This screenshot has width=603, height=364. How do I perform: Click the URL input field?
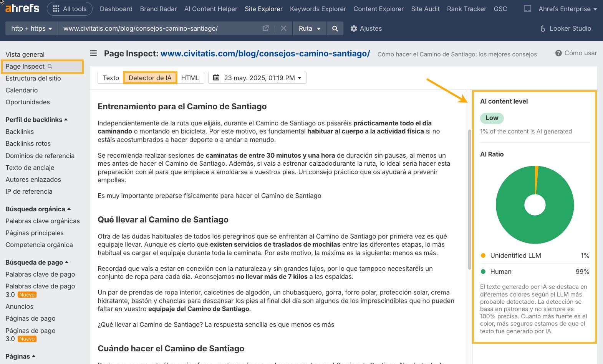pos(159,28)
